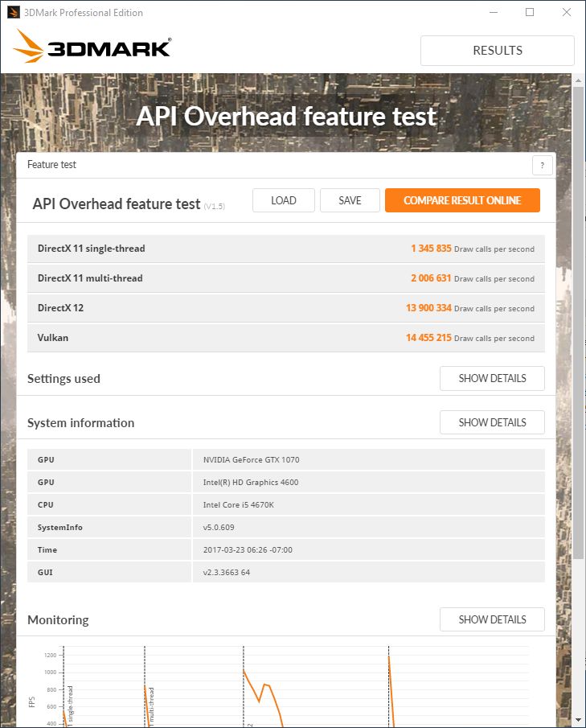Select the DirectX 12 result row
Viewport: 586px width, 728px height.
(x=286, y=308)
